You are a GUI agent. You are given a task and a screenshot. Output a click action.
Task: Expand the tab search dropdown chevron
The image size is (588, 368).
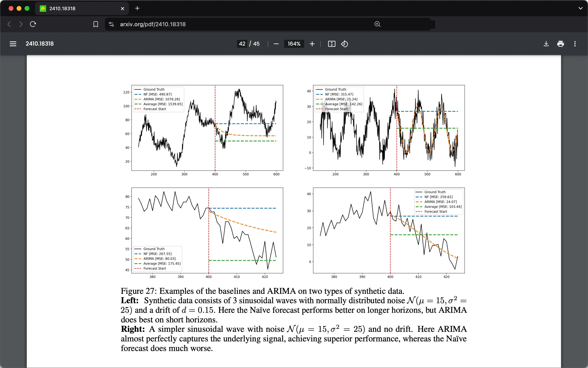(x=580, y=8)
